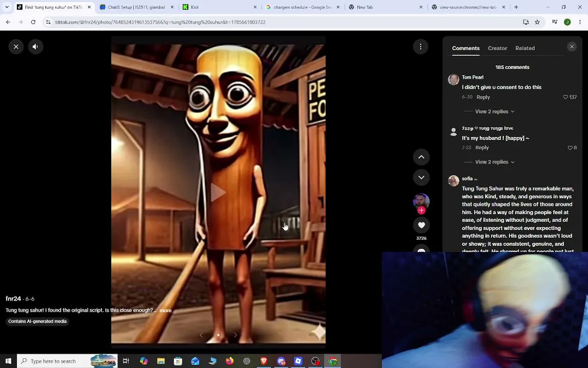Click the tiktok.com URL address bar
The height and width of the screenshot is (368, 588).
160,22
